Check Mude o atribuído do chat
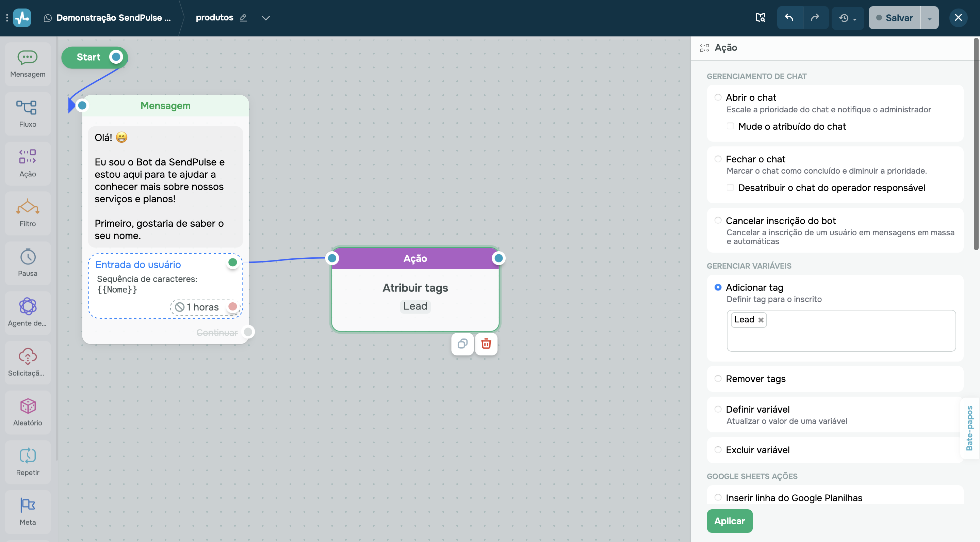The width and height of the screenshot is (980, 542). 730,126
